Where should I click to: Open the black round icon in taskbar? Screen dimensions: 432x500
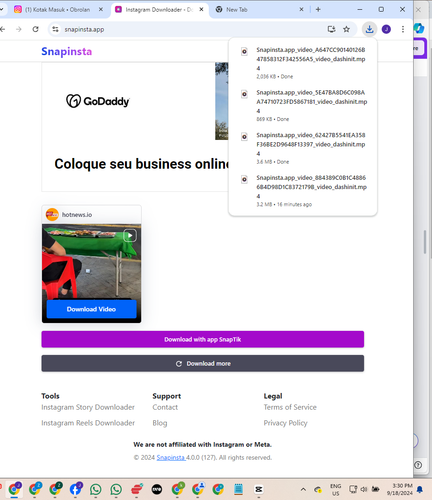coord(157,489)
